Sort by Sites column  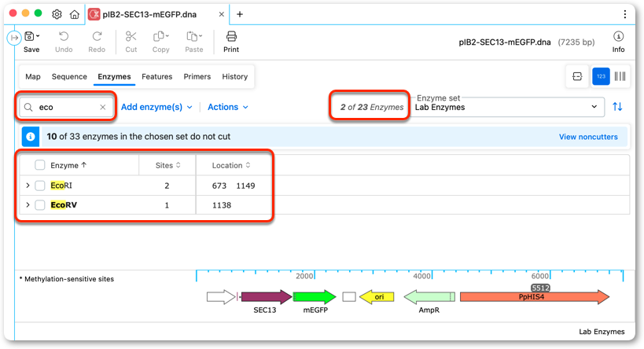167,165
